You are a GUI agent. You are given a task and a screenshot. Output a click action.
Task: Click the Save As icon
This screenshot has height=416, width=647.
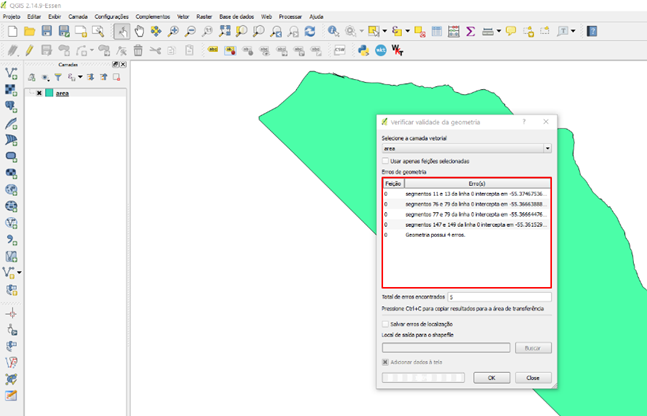tap(64, 31)
